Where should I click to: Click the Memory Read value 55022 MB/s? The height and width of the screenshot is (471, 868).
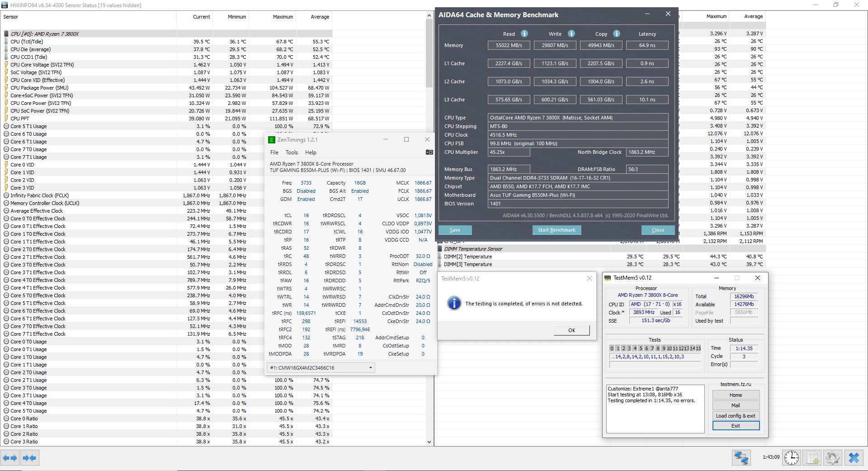509,45
